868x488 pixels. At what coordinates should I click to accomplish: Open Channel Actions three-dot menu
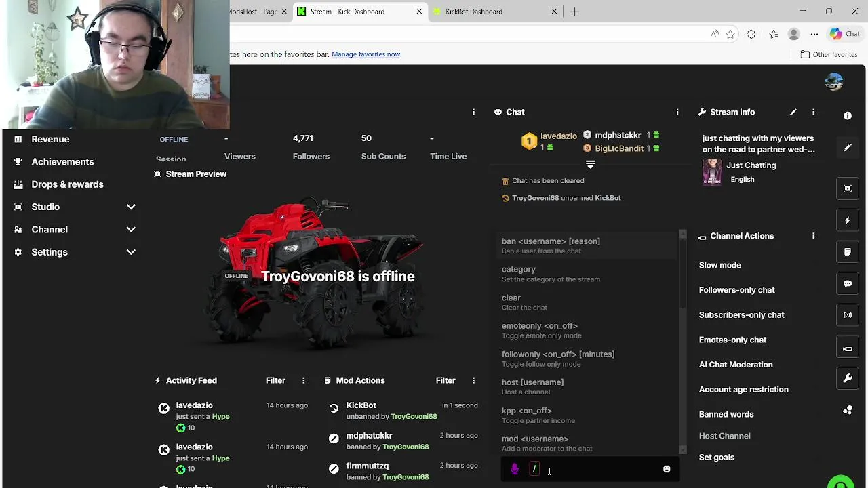[x=813, y=236]
